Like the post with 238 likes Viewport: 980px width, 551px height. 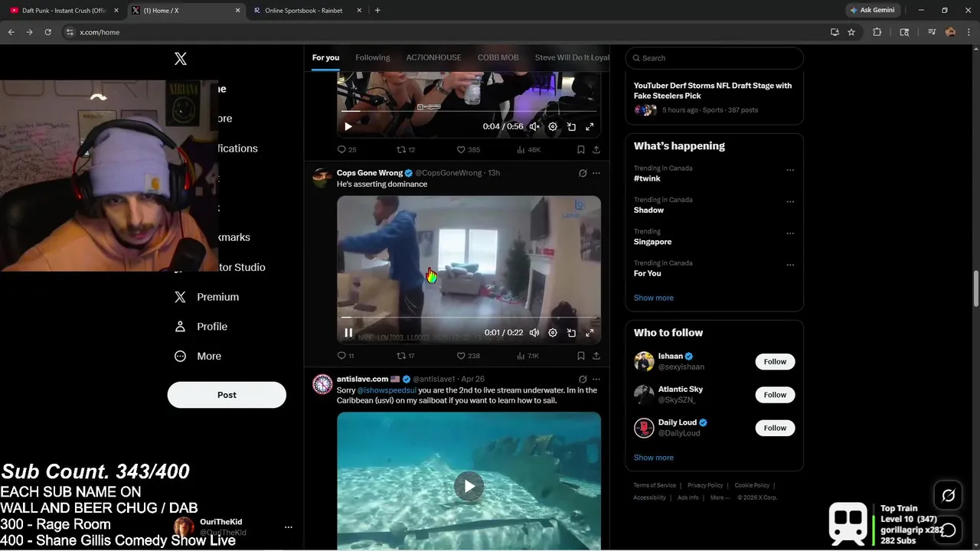tap(468, 356)
